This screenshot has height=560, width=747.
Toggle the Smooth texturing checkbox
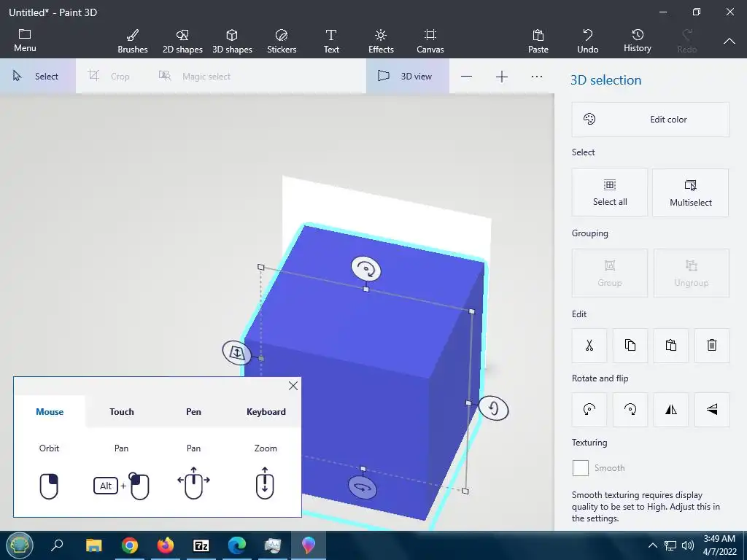(x=580, y=468)
